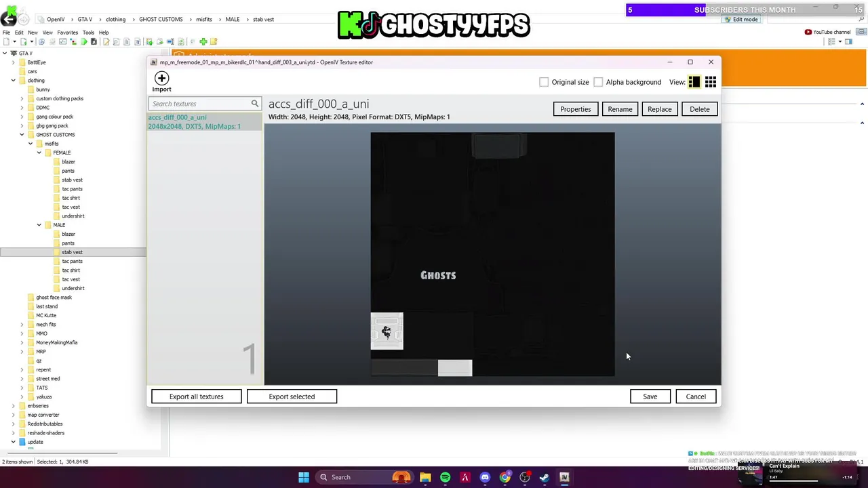This screenshot has height=488, width=868.
Task: Click the Import plus icon
Action: (161, 79)
